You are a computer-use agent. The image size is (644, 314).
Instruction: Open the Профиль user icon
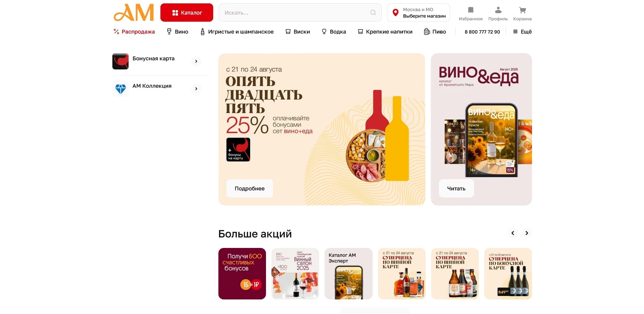pyautogui.click(x=498, y=10)
